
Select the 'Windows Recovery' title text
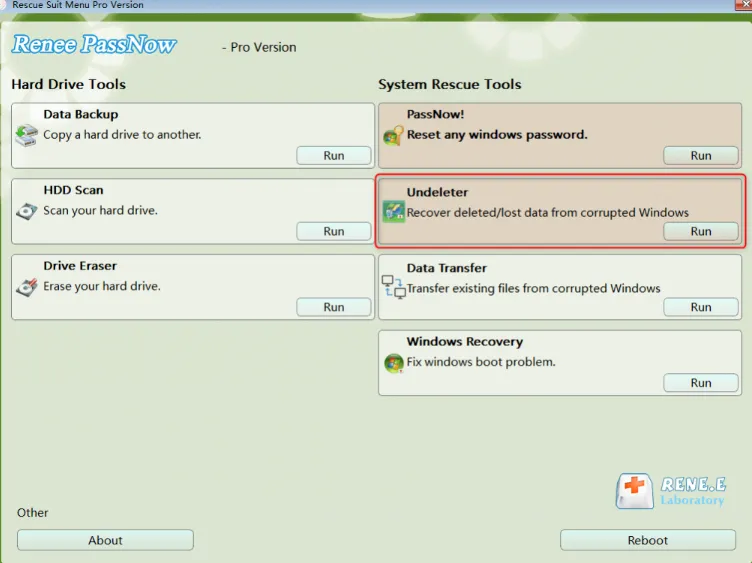click(465, 341)
